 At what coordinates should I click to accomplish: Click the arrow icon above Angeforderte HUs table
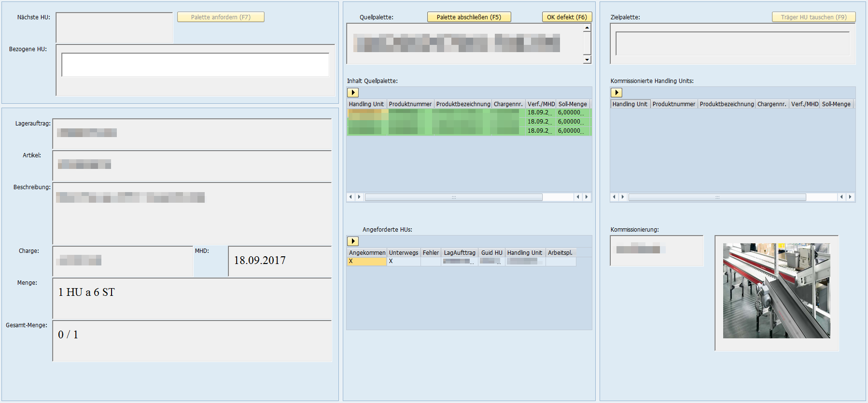click(353, 241)
